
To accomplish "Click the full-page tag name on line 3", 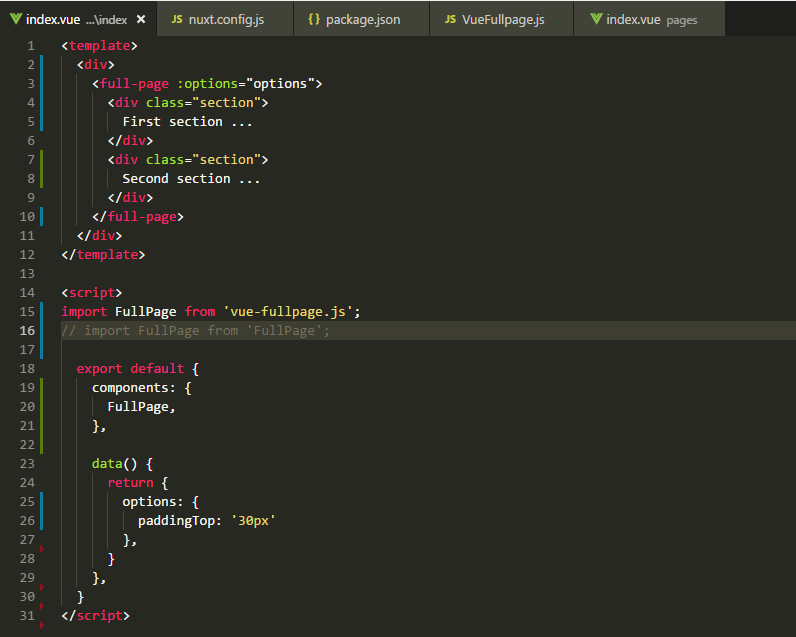I will tap(134, 84).
